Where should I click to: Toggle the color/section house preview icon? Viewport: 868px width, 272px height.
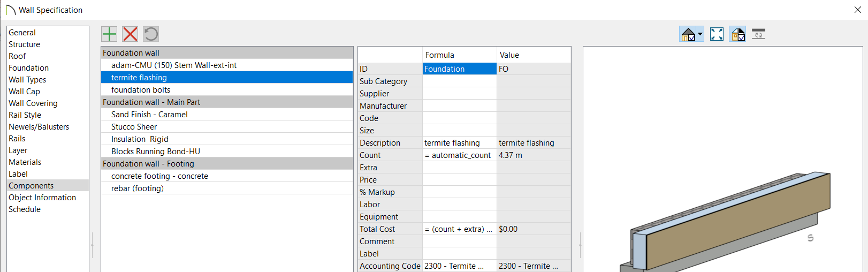tap(737, 34)
